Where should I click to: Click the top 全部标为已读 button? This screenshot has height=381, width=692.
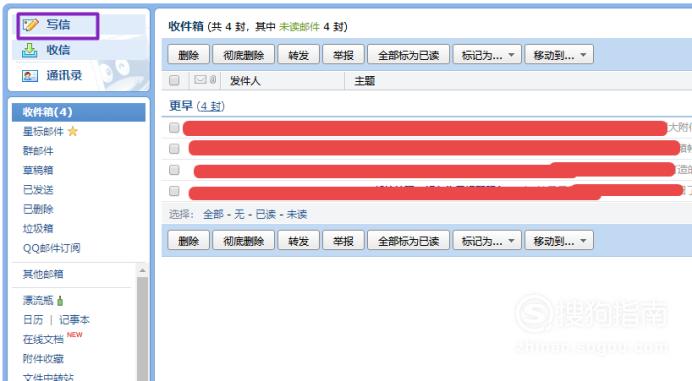pyautogui.click(x=408, y=55)
